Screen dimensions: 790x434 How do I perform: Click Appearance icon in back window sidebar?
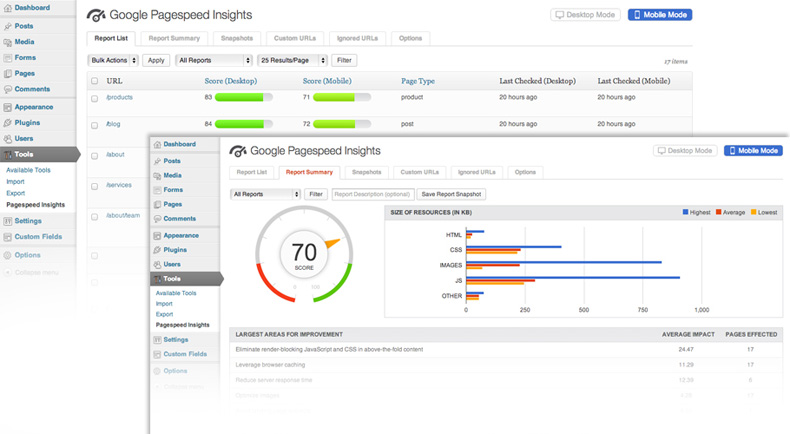(x=8, y=107)
